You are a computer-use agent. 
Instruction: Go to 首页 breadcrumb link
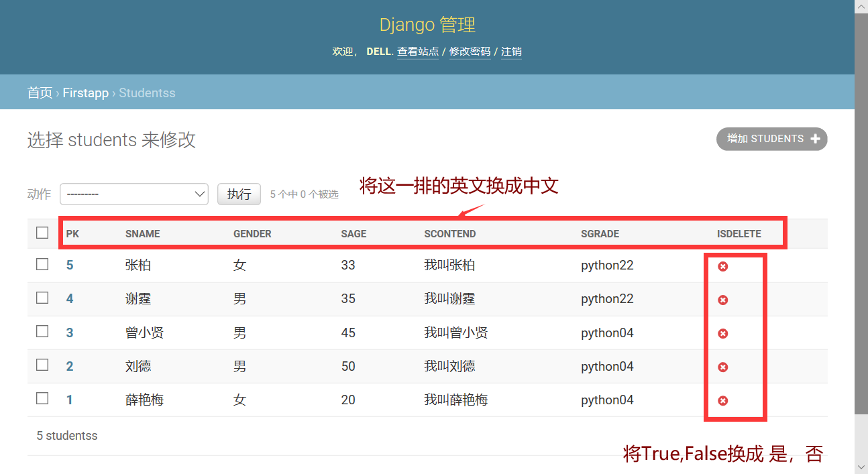[40, 93]
